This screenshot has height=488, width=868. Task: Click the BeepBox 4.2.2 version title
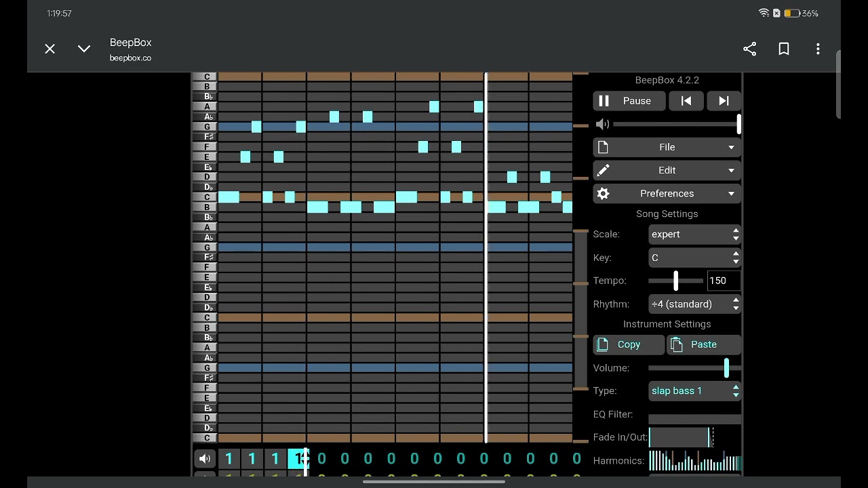667,80
